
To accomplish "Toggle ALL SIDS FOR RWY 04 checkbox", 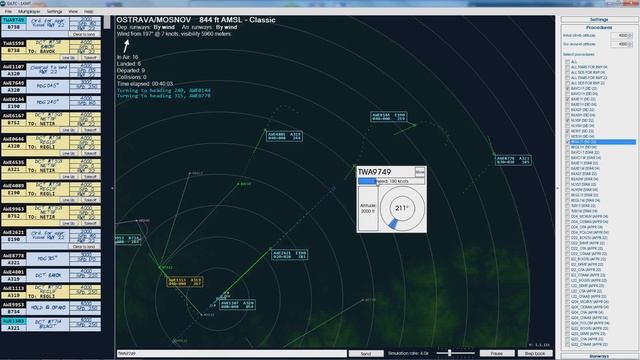I will coord(567,72).
